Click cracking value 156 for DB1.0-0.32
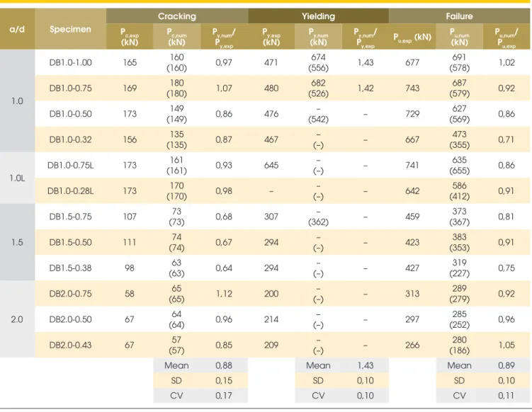 (x=130, y=139)
